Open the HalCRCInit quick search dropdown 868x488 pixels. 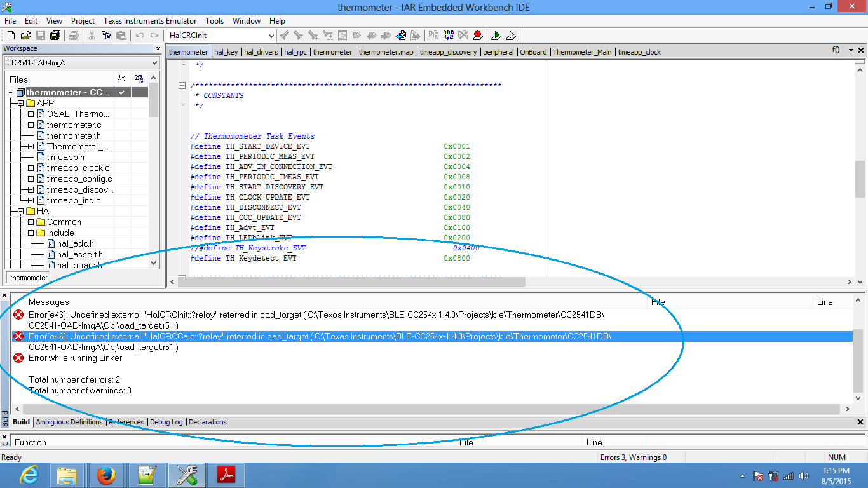pos(272,36)
